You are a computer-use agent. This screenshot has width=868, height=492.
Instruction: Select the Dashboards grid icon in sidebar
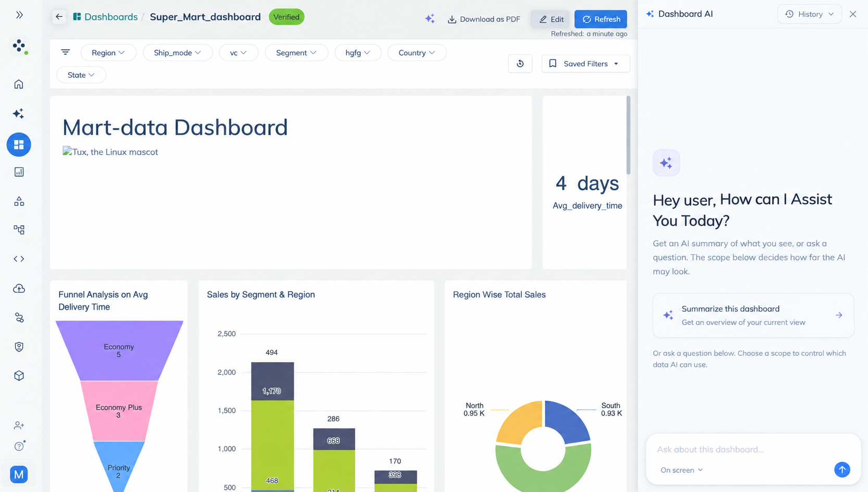point(19,144)
